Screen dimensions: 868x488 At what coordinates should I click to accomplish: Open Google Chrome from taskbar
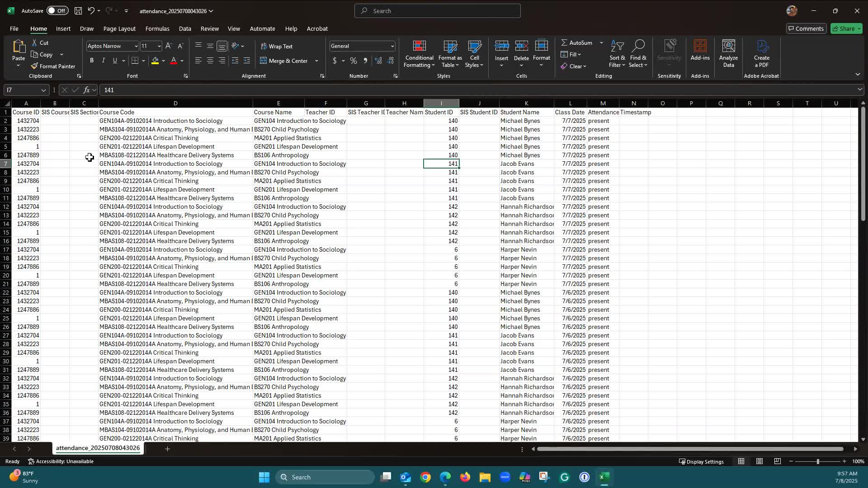[x=425, y=477]
